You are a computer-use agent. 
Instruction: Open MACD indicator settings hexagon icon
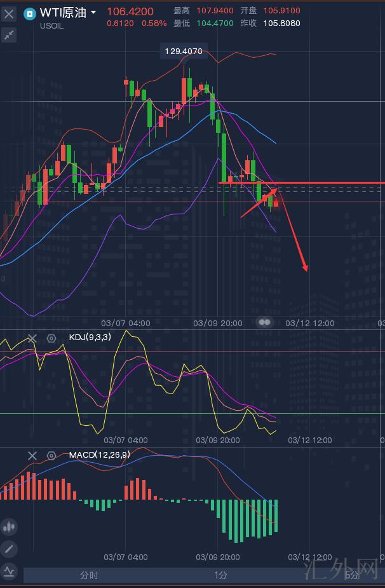point(51,456)
